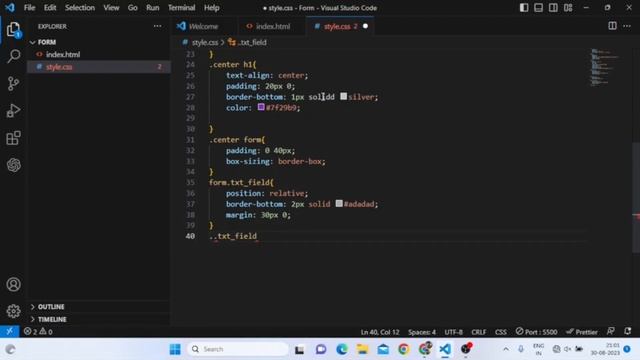Image resolution: width=640 pixels, height=360 pixels.
Task: Click the unsaved dot on the style.css tab
Action: tap(365, 26)
